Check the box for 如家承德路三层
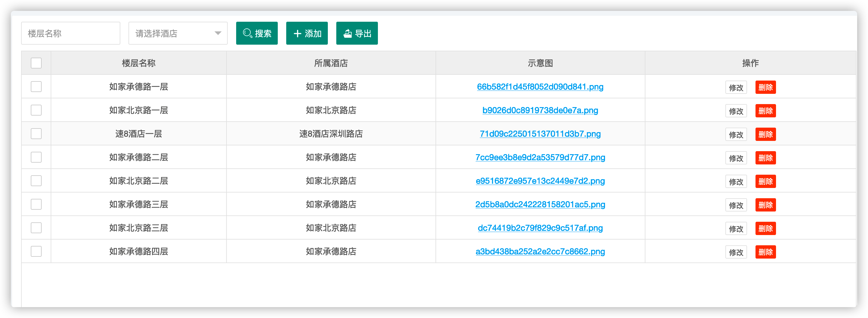The width and height of the screenshot is (868, 318). pyautogui.click(x=36, y=204)
